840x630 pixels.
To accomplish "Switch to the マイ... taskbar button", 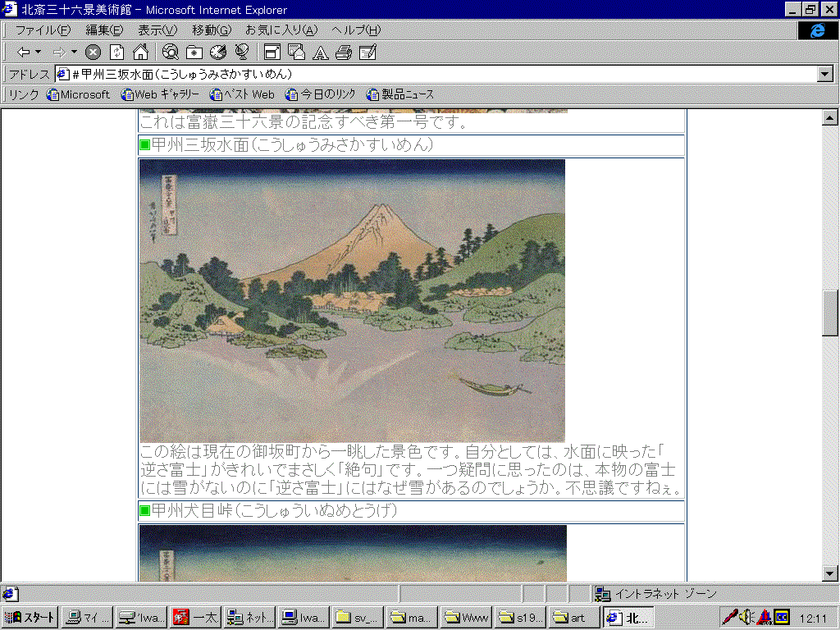I will pyautogui.click(x=87, y=617).
